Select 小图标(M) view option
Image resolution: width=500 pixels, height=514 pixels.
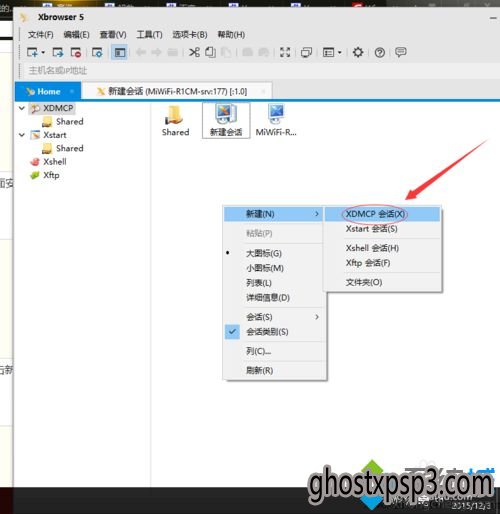coord(274,268)
